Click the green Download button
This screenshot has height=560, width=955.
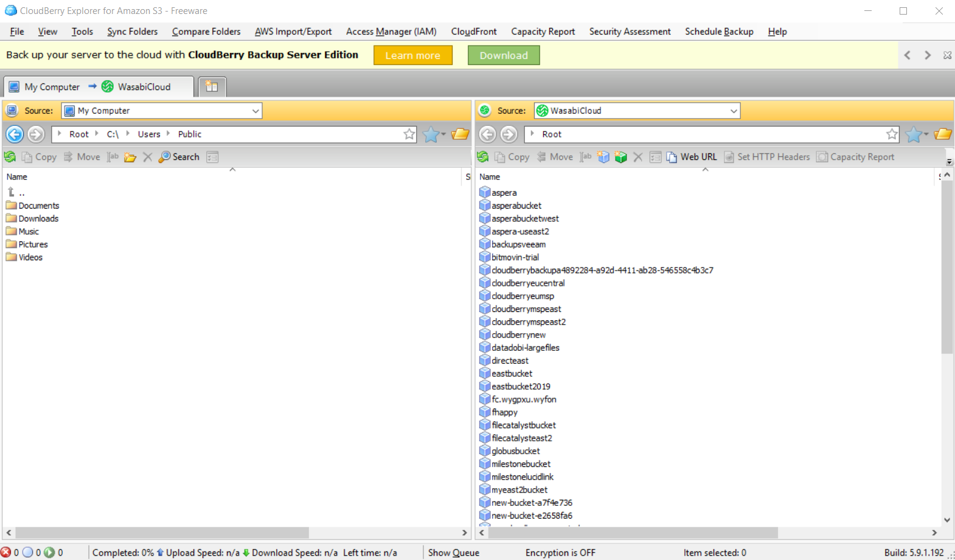coord(504,55)
